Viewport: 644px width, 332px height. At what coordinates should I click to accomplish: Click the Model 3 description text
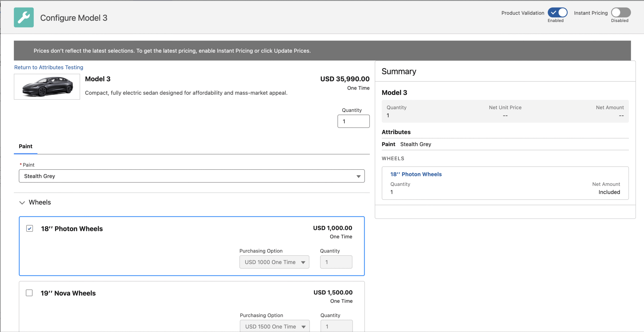(186, 93)
